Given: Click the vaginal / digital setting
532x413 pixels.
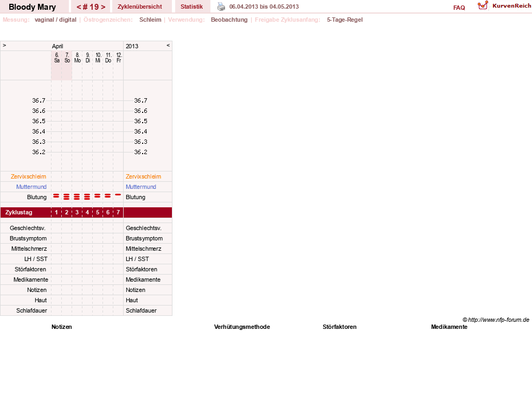Looking at the screenshot, I should coord(55,20).
